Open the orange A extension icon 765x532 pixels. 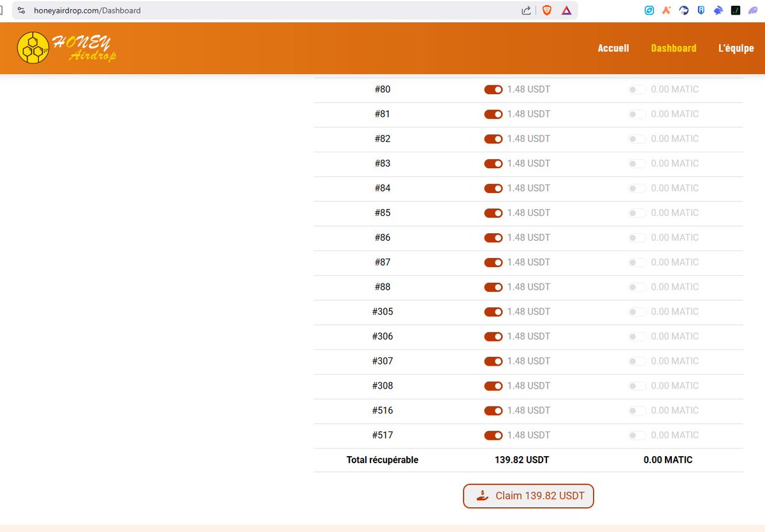click(x=666, y=10)
